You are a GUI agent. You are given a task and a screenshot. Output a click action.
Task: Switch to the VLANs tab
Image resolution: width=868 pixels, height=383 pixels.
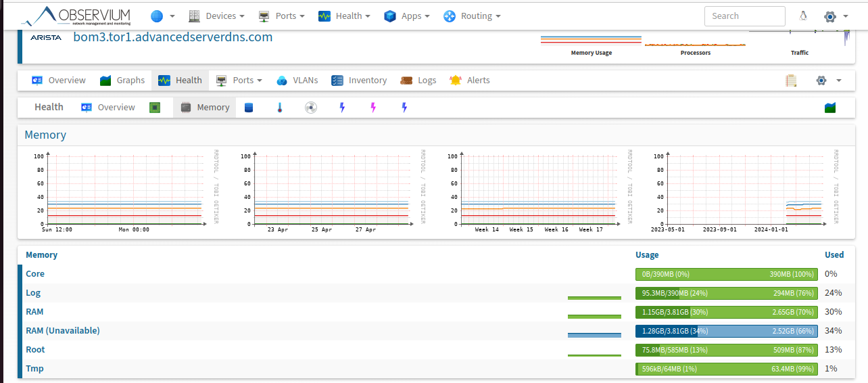(x=297, y=81)
